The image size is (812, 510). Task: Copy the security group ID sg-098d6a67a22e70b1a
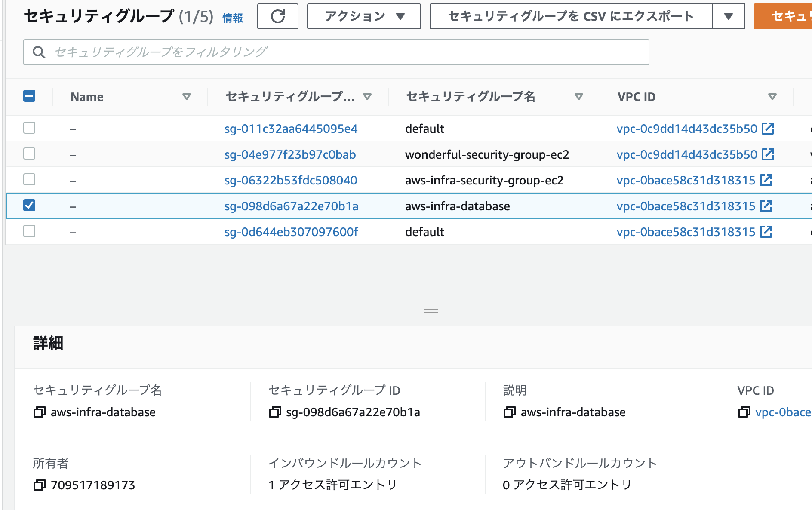coord(275,412)
